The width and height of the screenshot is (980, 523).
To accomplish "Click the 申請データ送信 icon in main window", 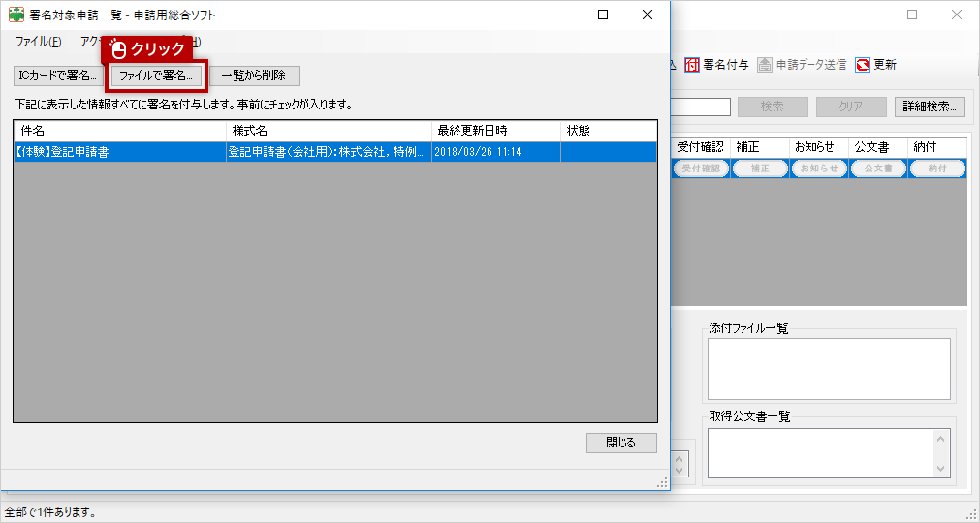I will pos(765,65).
